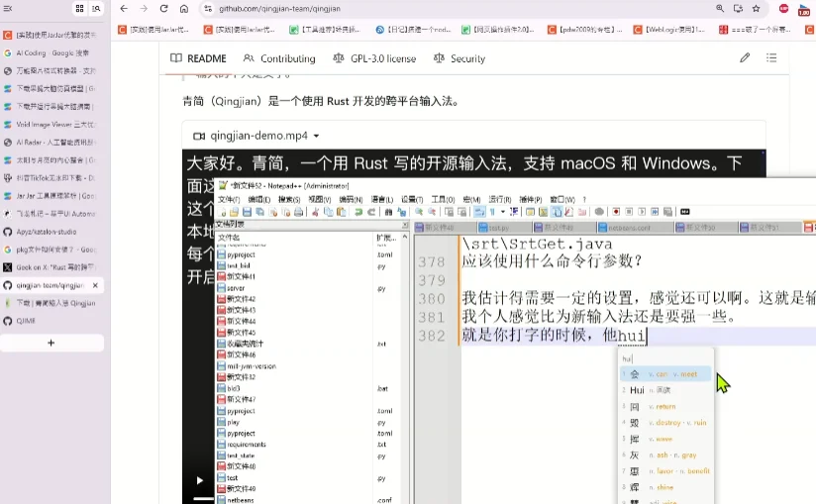Screen dimensions: 816x504
Task: Select candidate 辉 shine in IME list
Action: [665, 487]
